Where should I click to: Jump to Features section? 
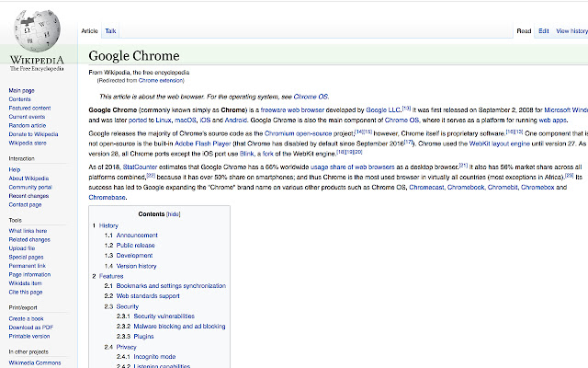(111, 276)
